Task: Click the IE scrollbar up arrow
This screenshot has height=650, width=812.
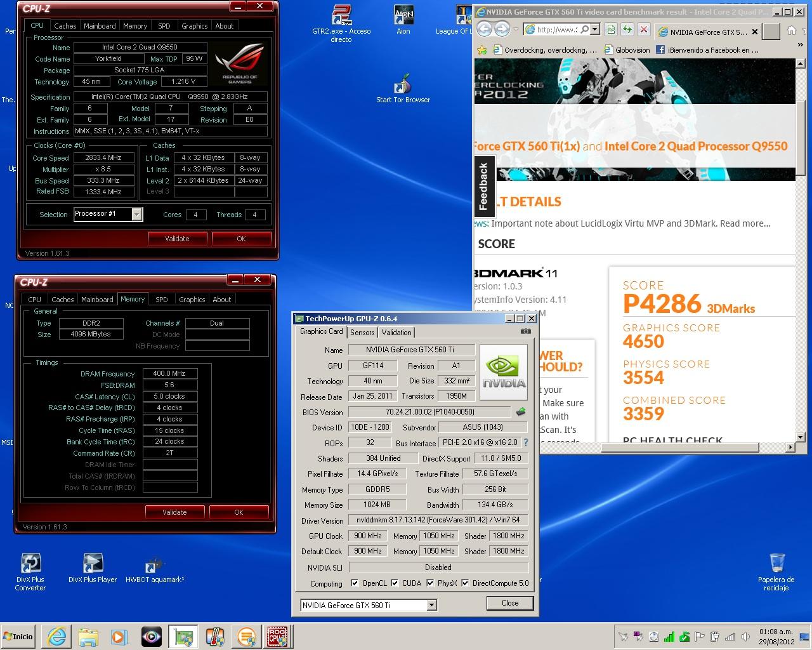Action: click(801, 63)
